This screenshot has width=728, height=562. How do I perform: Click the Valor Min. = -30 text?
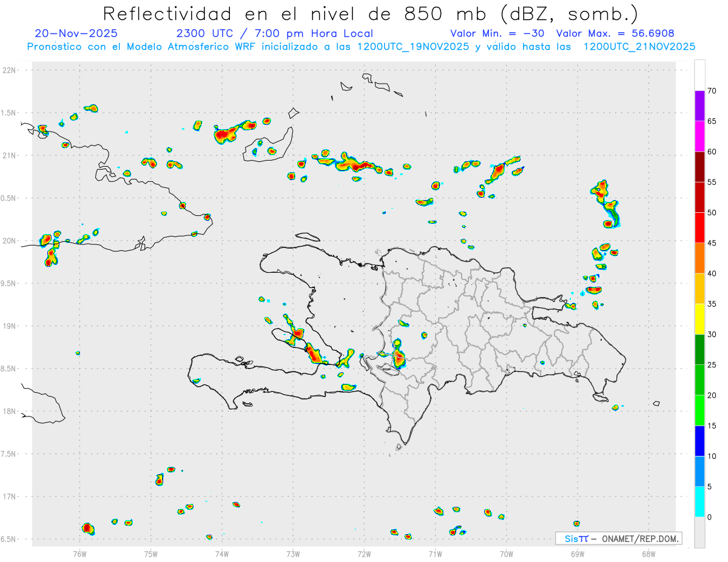click(497, 33)
